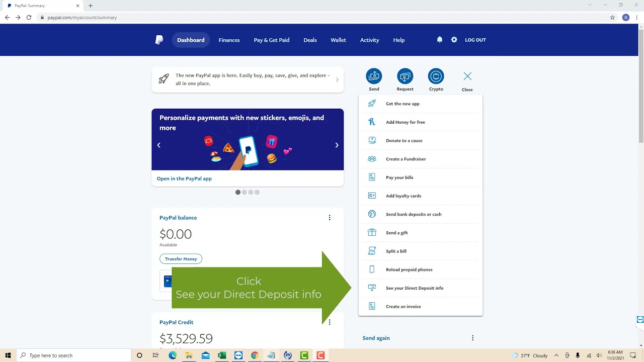Screen dimensions: 644x362
Task: Click Windows Start button
Action: 8,355
